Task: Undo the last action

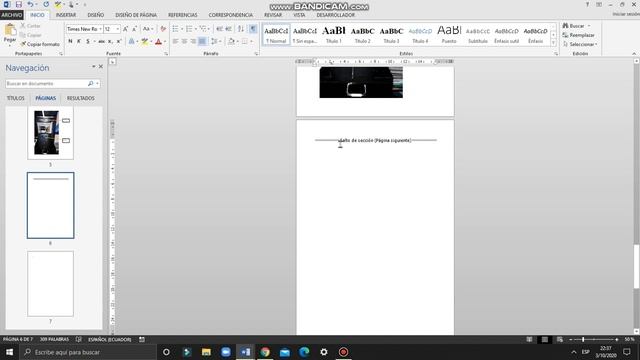Action: click(30, 4)
